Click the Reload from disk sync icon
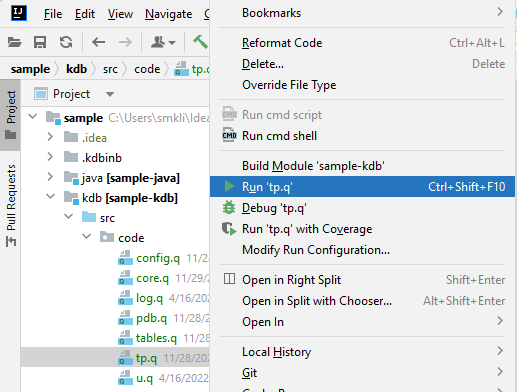 point(66,42)
